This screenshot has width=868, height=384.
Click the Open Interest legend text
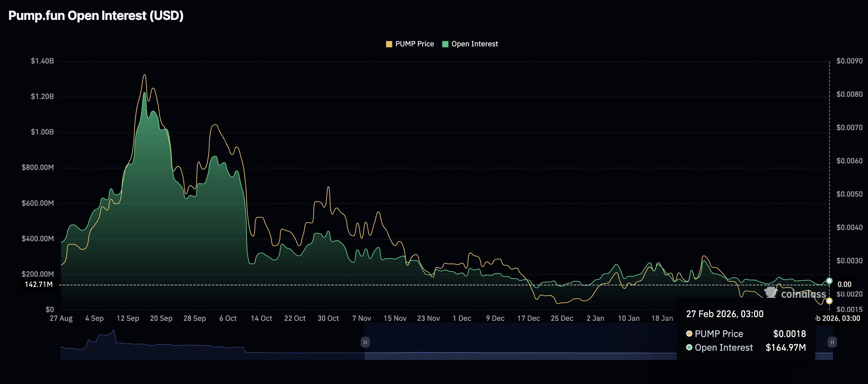474,44
